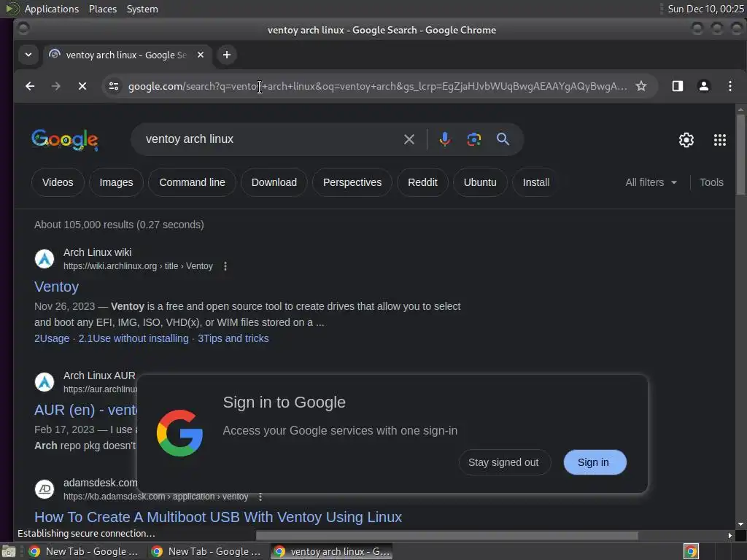The width and height of the screenshot is (747, 560).
Task: Start voice search with microphone icon
Action: point(444,139)
